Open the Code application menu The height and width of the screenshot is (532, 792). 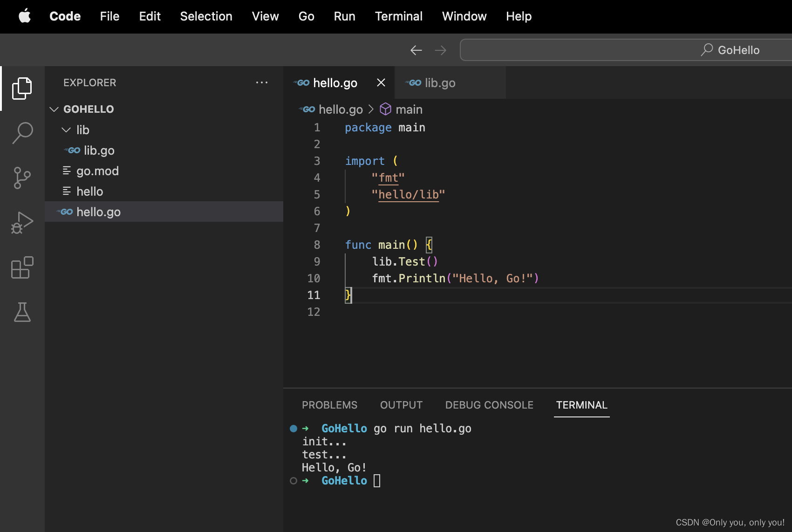(x=65, y=16)
